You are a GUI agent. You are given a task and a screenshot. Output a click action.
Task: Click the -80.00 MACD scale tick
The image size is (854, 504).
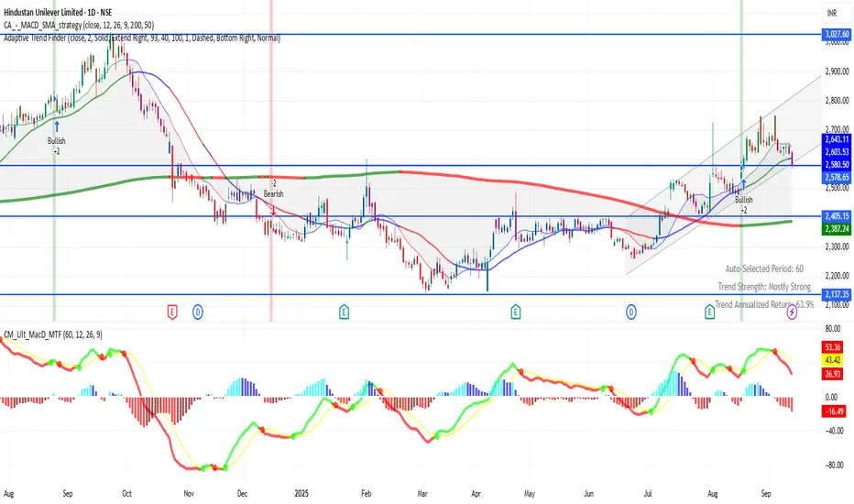click(x=834, y=466)
